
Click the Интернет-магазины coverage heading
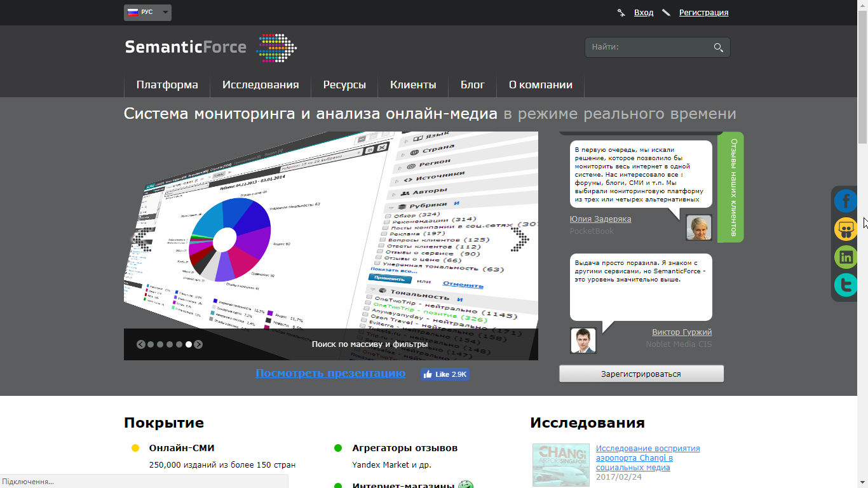pyautogui.click(x=403, y=485)
